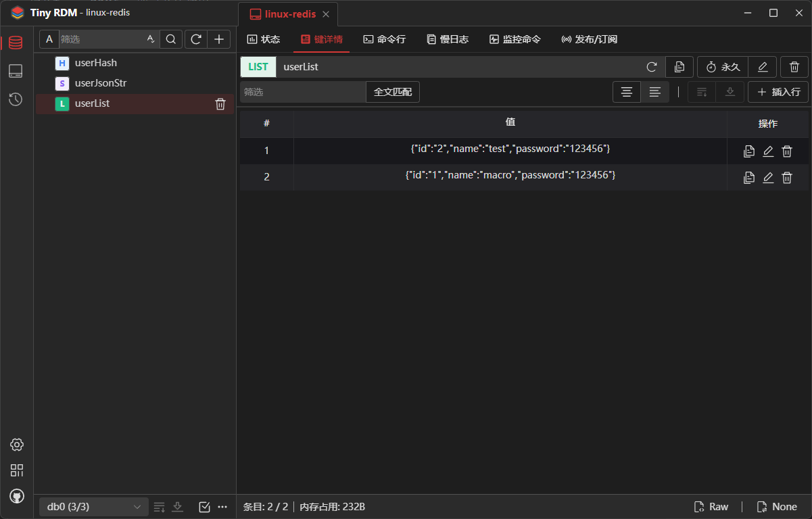Edit list row 1 value
The height and width of the screenshot is (519, 812).
click(x=768, y=151)
